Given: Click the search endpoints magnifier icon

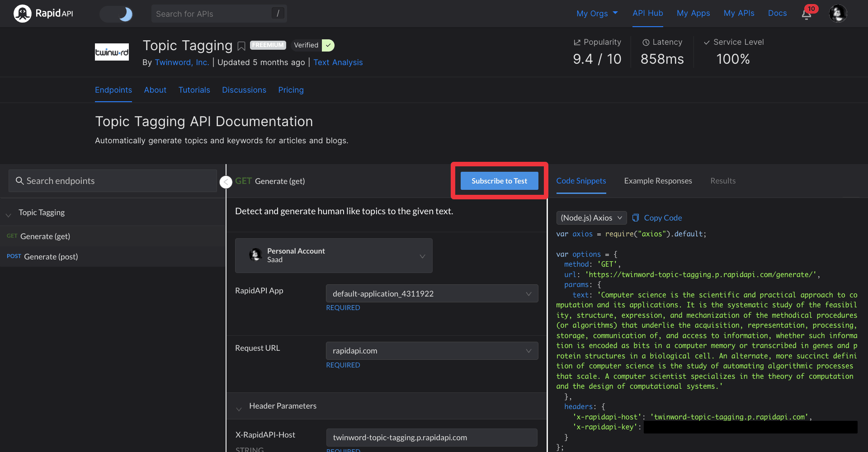Looking at the screenshot, I should pyautogui.click(x=19, y=181).
